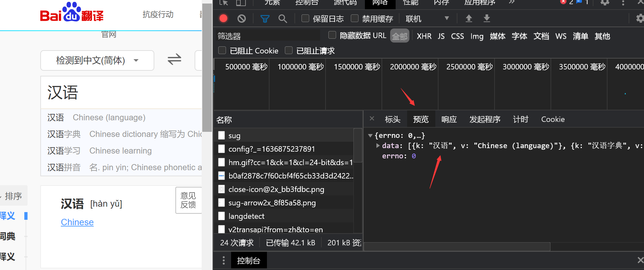Import HAR file with upload arrow
This screenshot has height=270, width=644.
pos(469,19)
